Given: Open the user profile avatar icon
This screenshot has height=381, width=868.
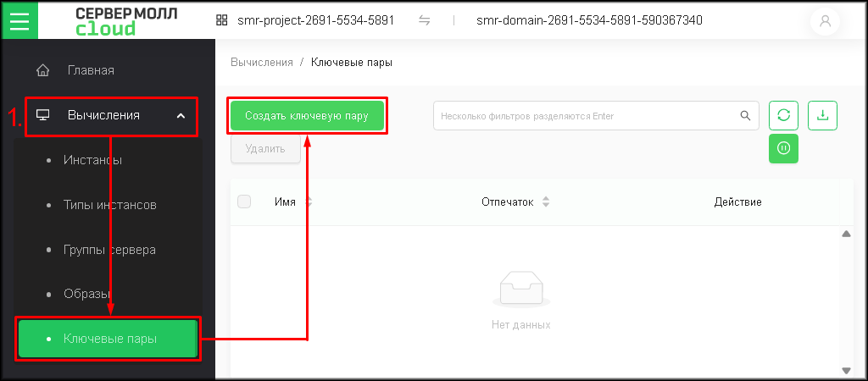Looking at the screenshot, I should click(x=826, y=21).
